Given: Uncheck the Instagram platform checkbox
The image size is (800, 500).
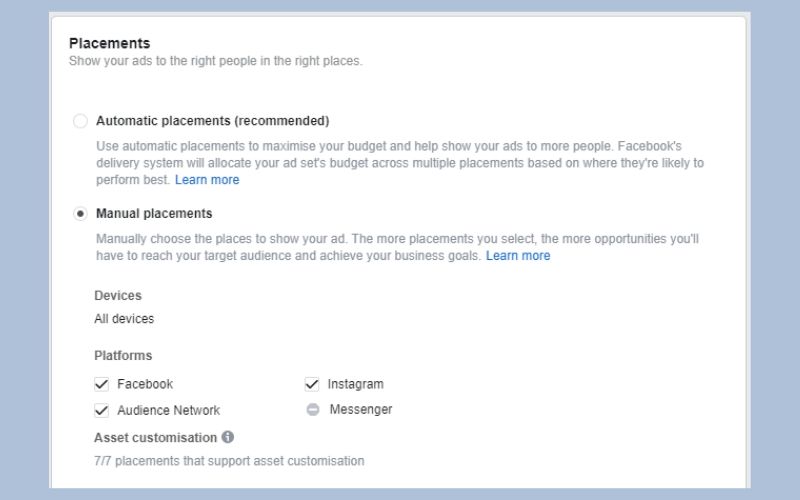Looking at the screenshot, I should click(312, 384).
